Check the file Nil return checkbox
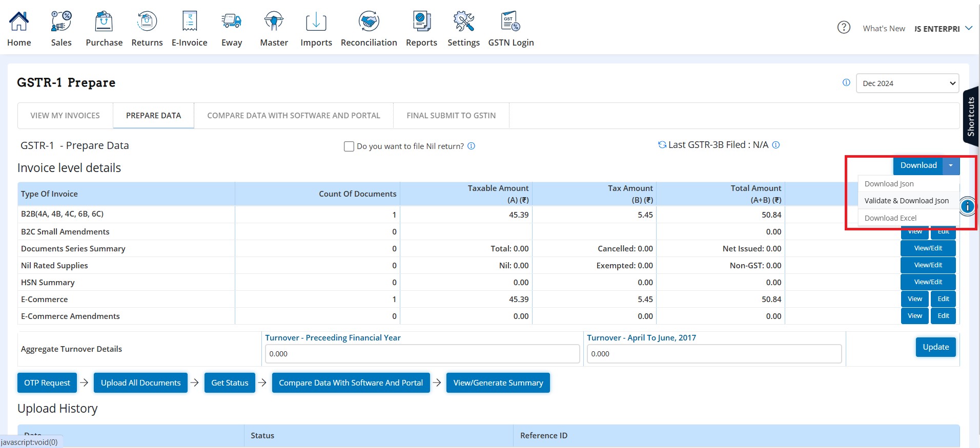The width and height of the screenshot is (980, 448). 349,146
